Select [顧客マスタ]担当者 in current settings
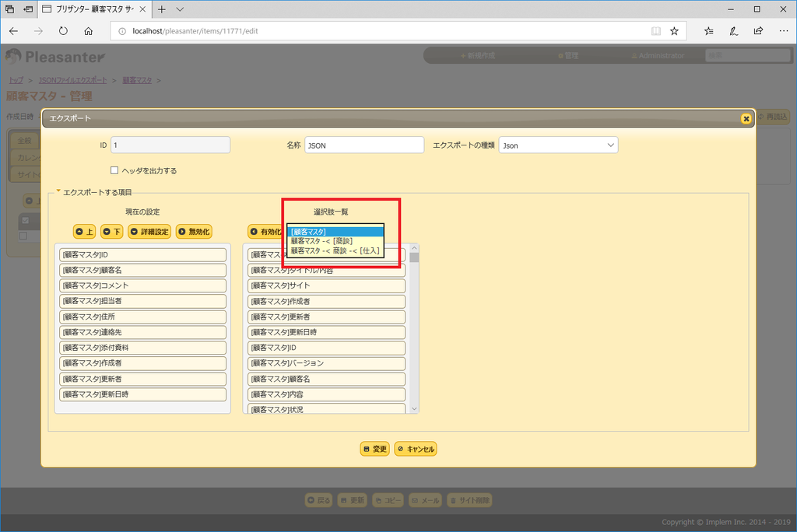This screenshot has width=797, height=532. click(x=143, y=301)
